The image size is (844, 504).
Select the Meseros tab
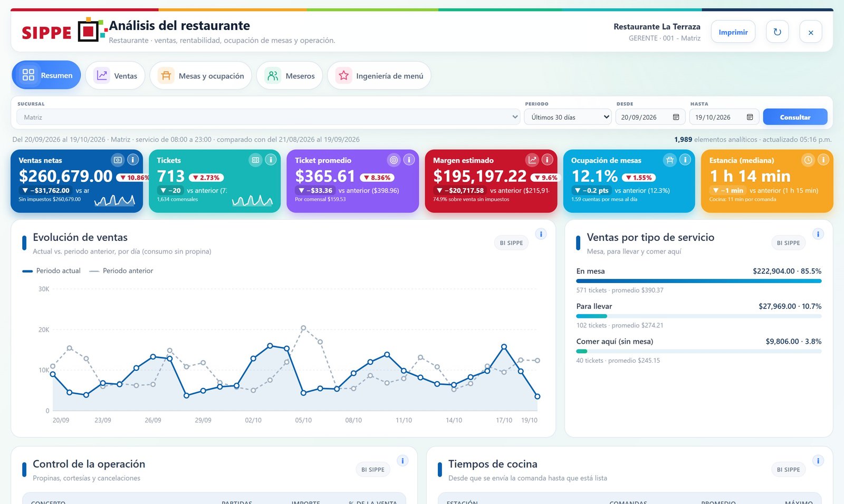pos(290,75)
